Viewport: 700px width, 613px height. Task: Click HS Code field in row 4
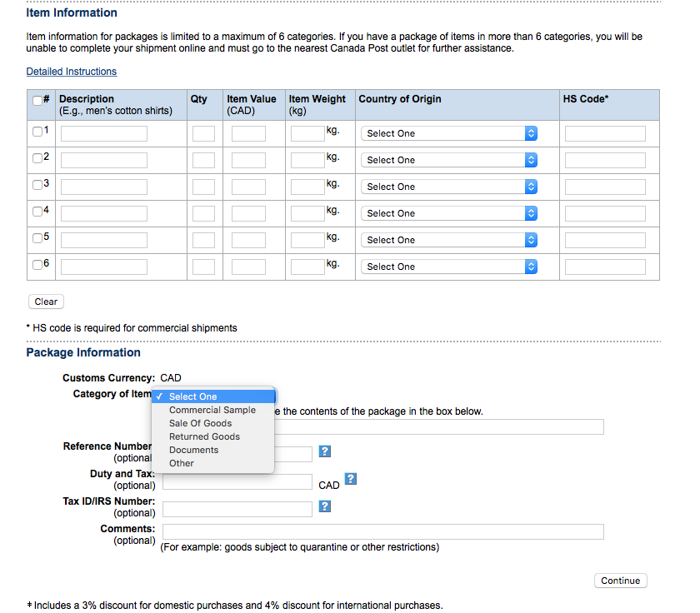(x=605, y=213)
